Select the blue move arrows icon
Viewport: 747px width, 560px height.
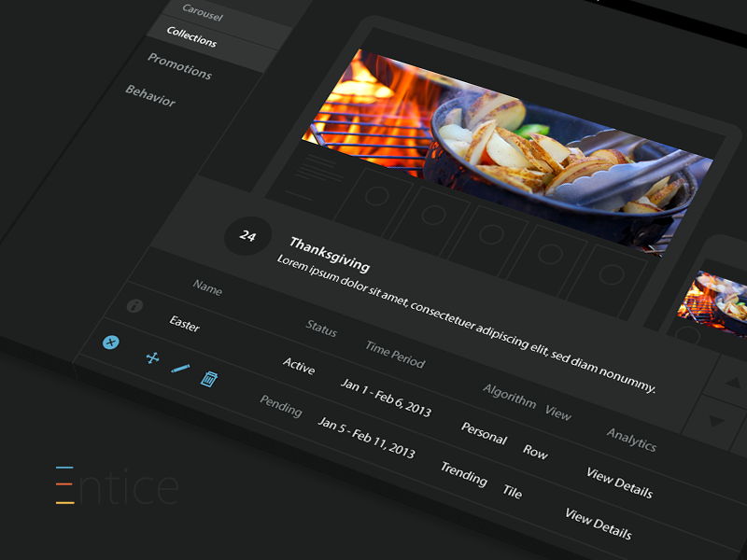(x=152, y=358)
